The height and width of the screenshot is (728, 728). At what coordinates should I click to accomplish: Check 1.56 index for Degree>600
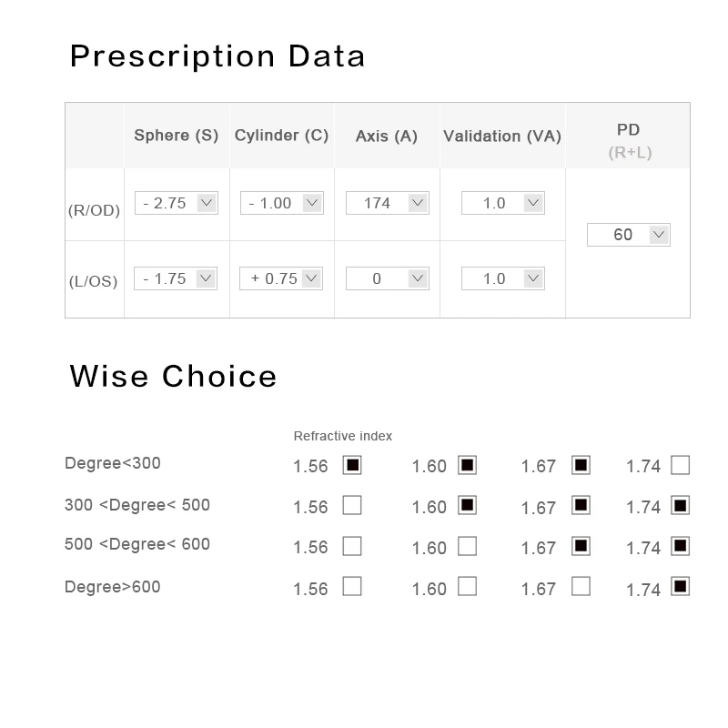coord(352,586)
